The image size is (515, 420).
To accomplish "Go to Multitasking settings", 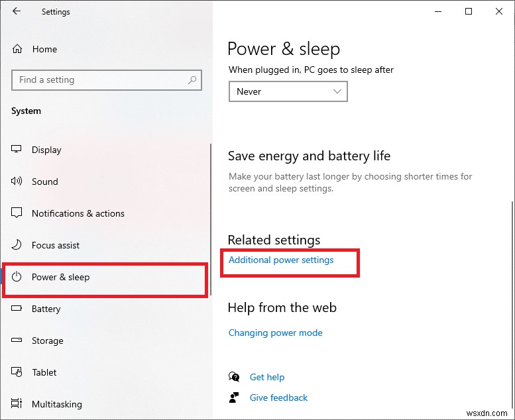I will click(x=56, y=404).
